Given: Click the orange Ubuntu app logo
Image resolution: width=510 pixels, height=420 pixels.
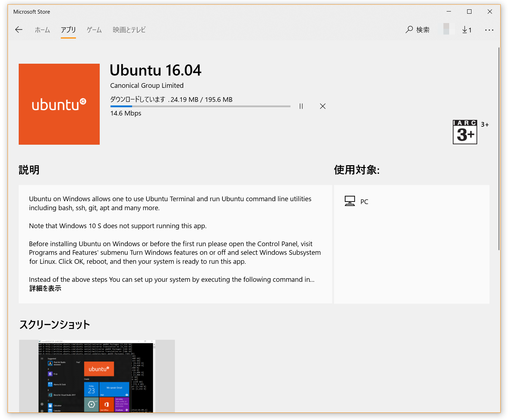Looking at the screenshot, I should 59,104.
